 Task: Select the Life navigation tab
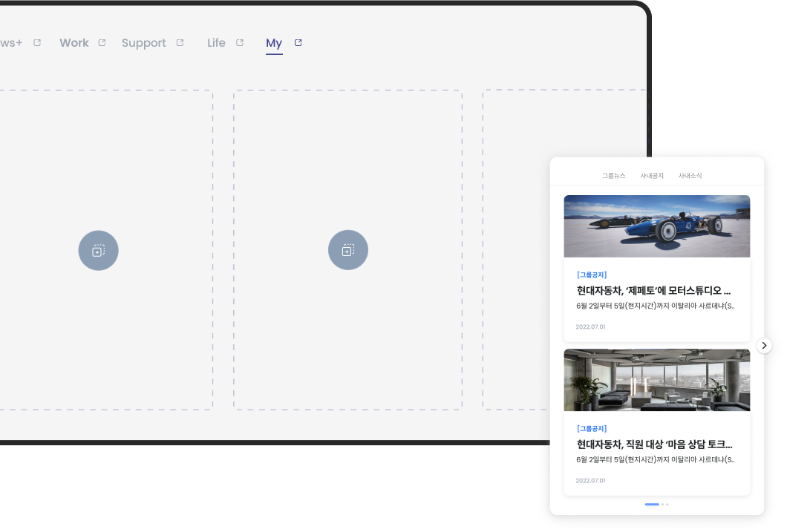point(216,43)
